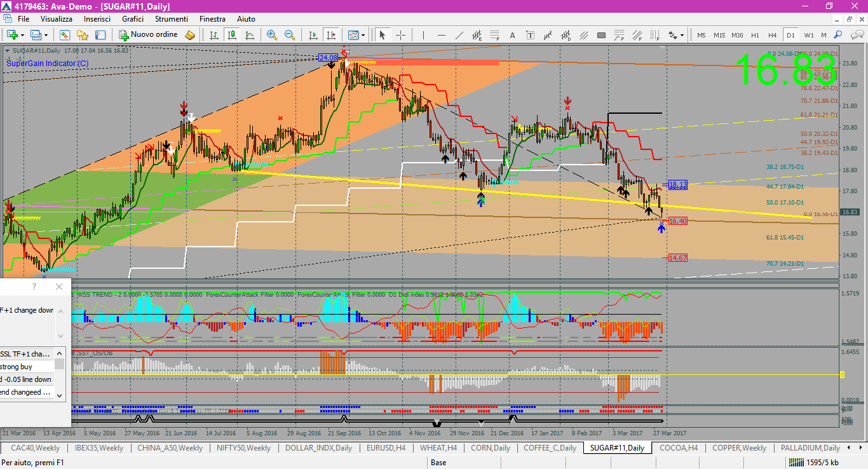Switch to the COCOA,H4 chart tab
868x469 pixels.
(x=679, y=448)
